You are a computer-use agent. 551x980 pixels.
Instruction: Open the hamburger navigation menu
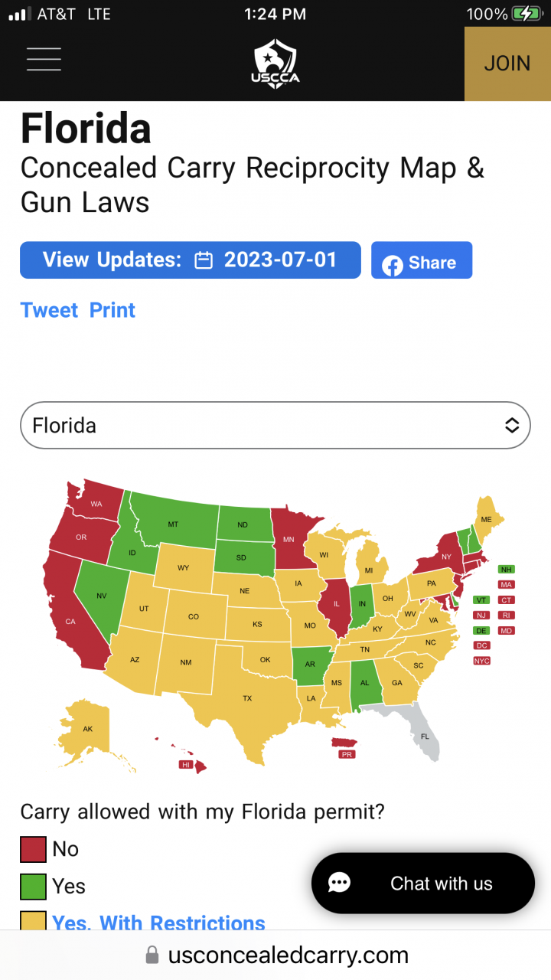pos(44,59)
